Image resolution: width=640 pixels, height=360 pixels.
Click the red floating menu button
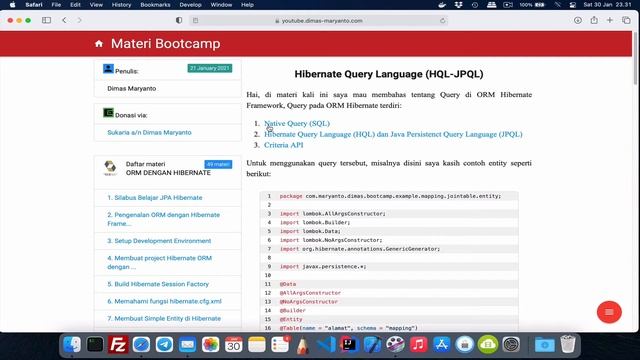[609, 312]
